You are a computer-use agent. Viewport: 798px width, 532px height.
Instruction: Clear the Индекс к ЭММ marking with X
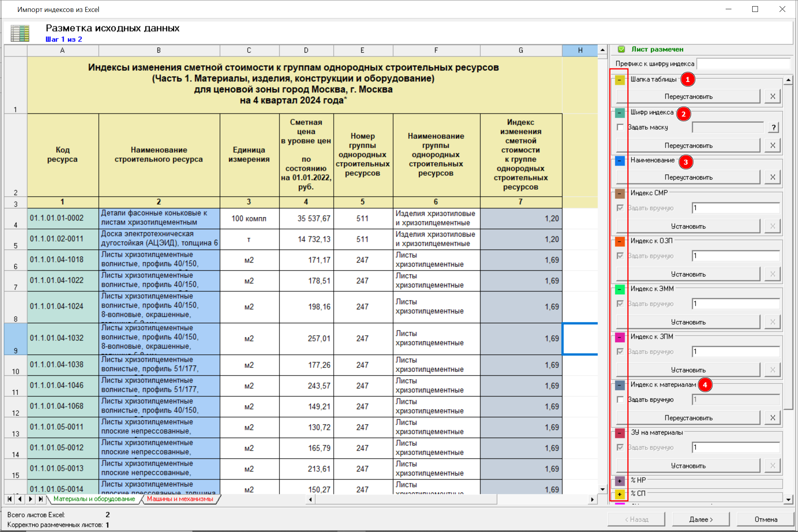pyautogui.click(x=773, y=322)
